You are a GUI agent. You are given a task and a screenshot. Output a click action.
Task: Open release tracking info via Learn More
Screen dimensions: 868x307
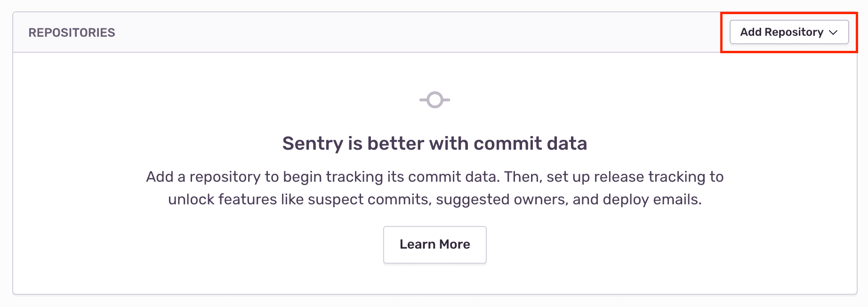(434, 244)
